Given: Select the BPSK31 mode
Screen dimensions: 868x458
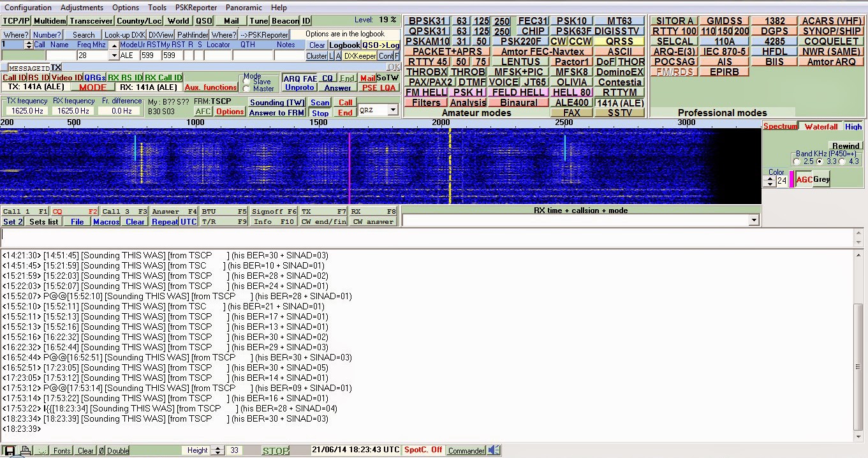Looking at the screenshot, I should (428, 21).
